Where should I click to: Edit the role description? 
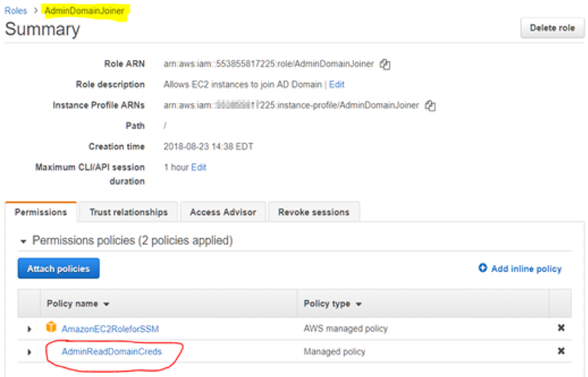pyautogui.click(x=337, y=85)
